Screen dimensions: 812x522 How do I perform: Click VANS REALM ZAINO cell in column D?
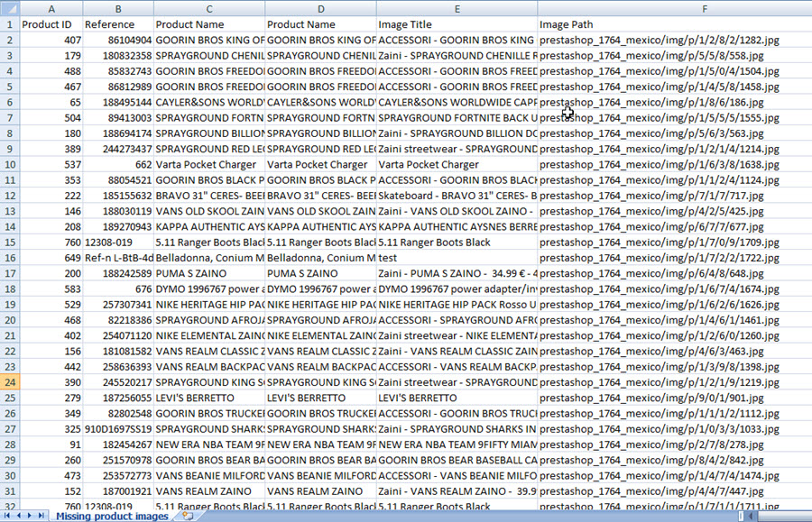click(x=321, y=491)
